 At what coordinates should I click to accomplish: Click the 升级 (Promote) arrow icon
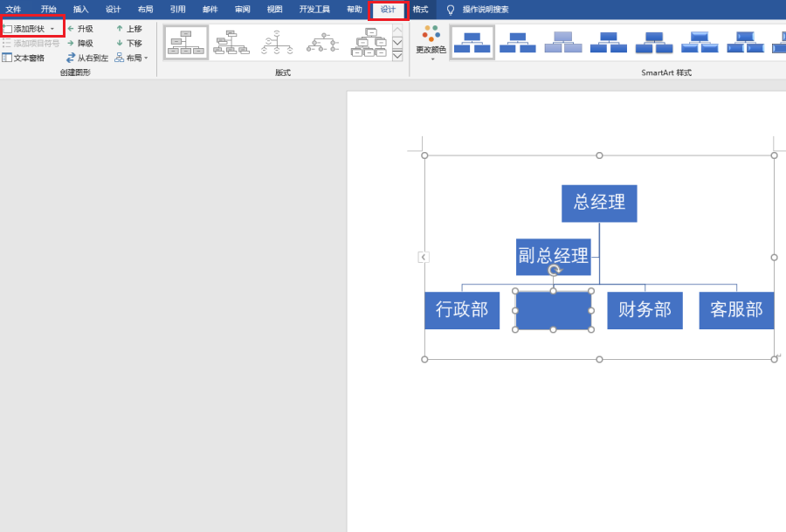click(x=71, y=29)
